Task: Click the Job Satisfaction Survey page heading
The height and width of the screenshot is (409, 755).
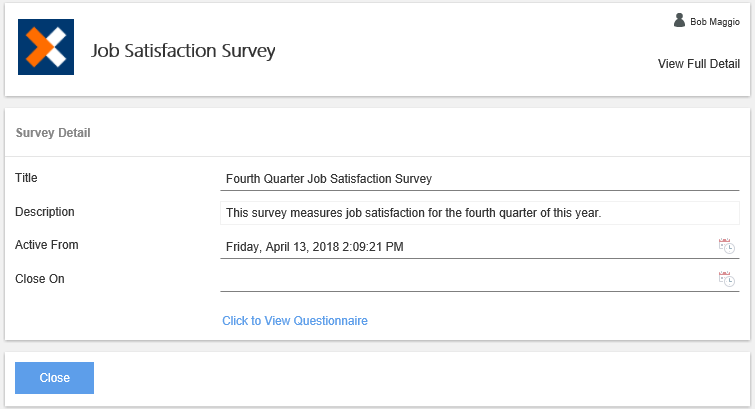Action: point(183,50)
